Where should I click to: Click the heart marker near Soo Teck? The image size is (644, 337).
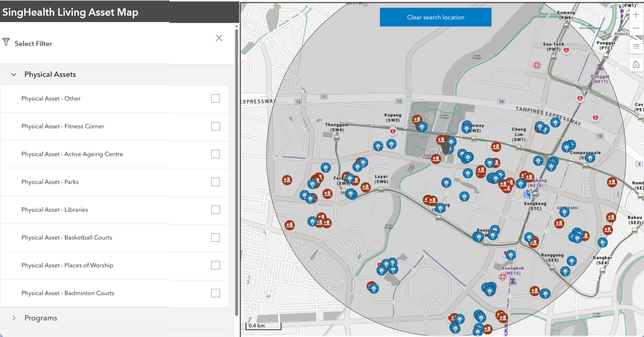click(567, 50)
